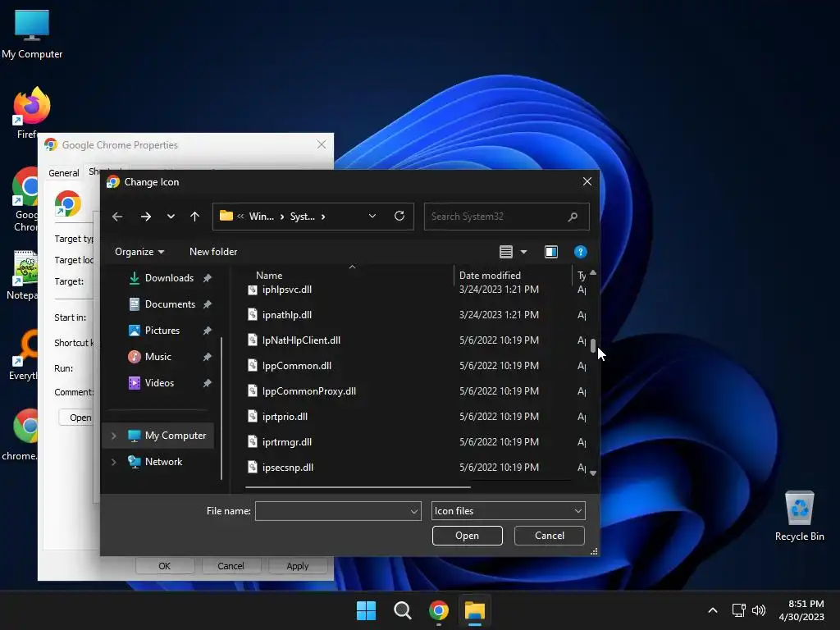Sort by Date modified column header
Screen dimensions: 840x630
coord(490,276)
